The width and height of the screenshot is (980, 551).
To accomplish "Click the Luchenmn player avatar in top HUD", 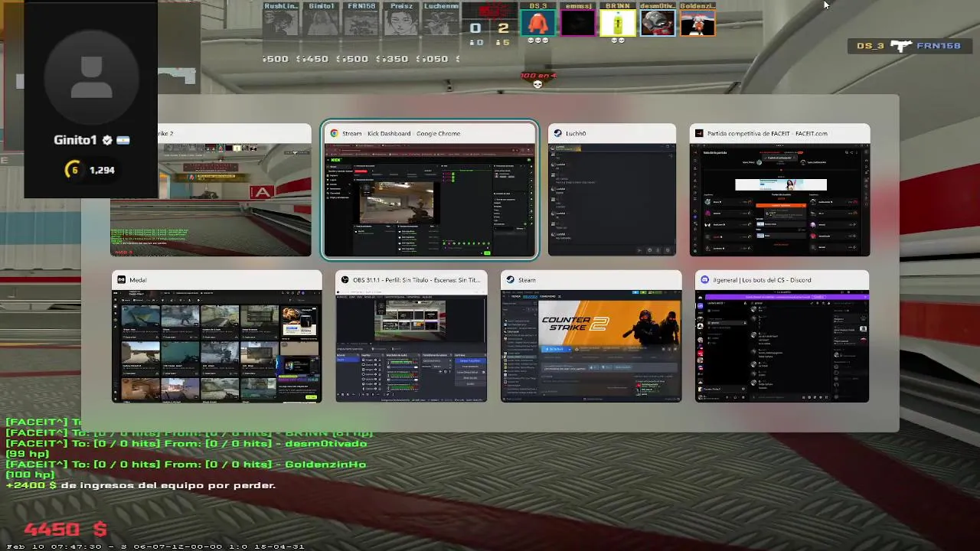I will point(440,23).
